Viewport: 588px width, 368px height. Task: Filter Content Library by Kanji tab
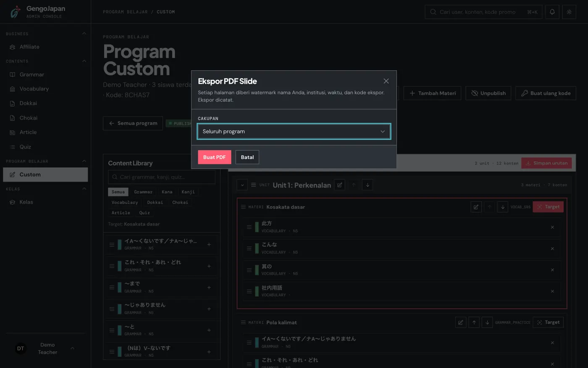[188, 192]
